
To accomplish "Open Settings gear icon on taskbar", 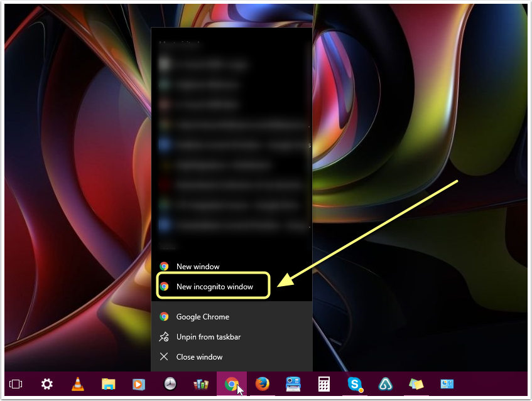I will pos(47,384).
